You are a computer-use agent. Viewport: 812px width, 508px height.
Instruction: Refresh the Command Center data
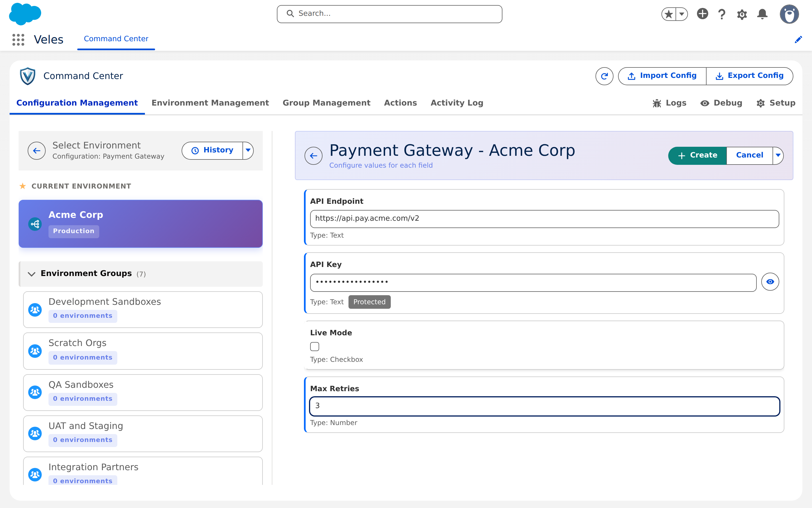tap(604, 76)
